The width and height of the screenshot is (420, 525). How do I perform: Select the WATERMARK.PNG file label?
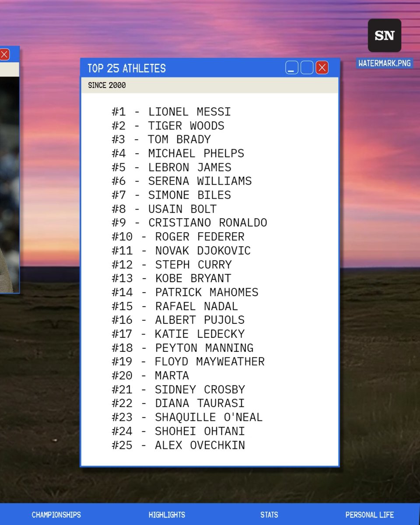tap(385, 63)
